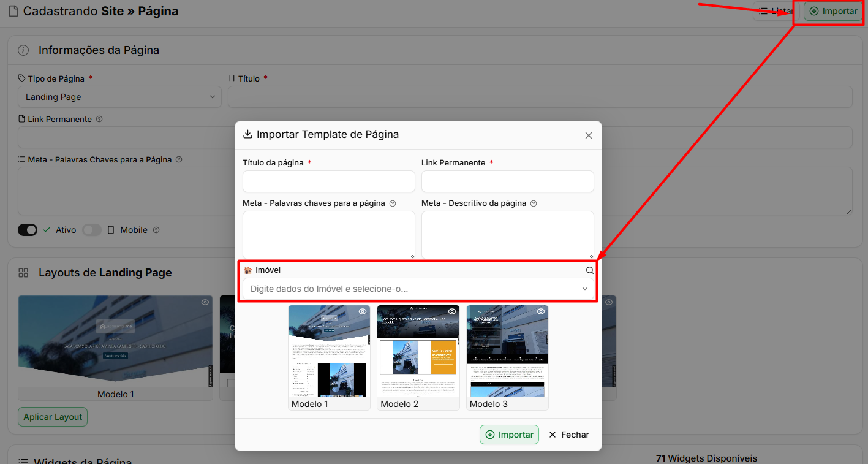This screenshot has width=868, height=464.
Task: Preview Modelo 1 via its eye icon in modal
Action: 363,311
